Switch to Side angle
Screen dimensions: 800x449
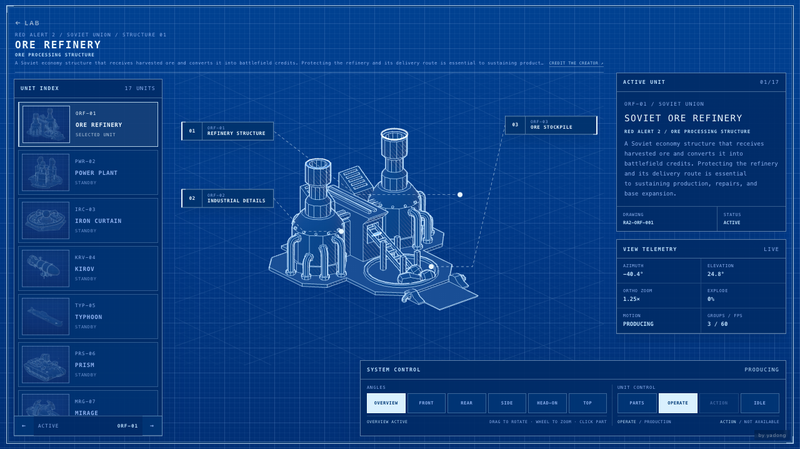507,403
